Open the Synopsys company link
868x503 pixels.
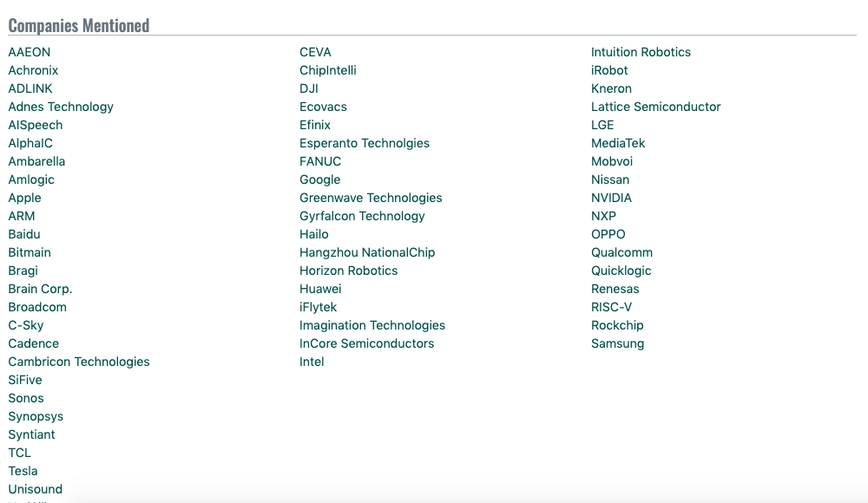[x=36, y=416]
